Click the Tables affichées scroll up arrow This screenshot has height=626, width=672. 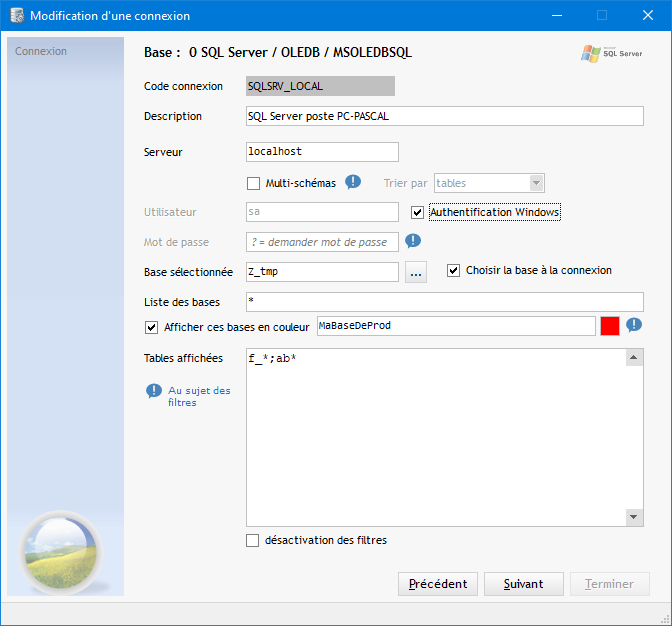(634, 357)
